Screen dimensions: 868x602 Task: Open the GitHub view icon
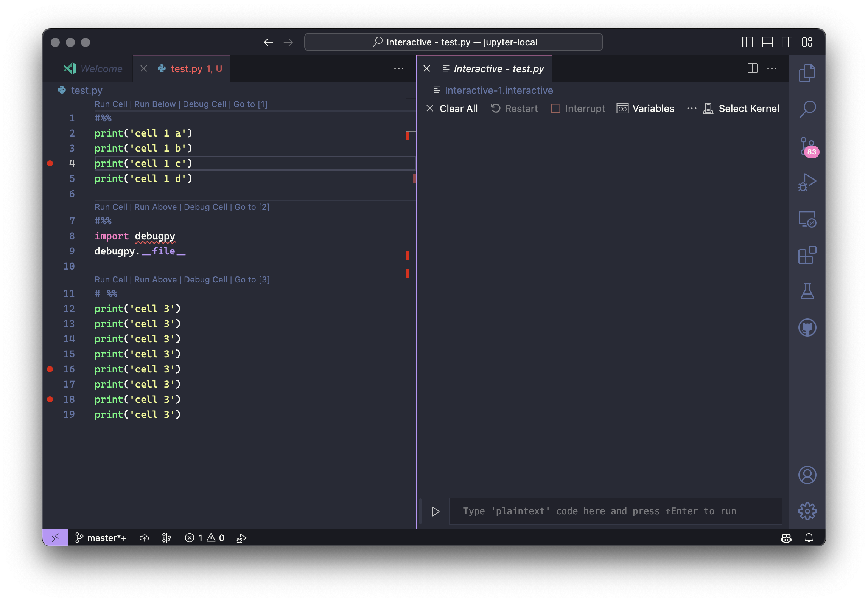pyautogui.click(x=807, y=327)
